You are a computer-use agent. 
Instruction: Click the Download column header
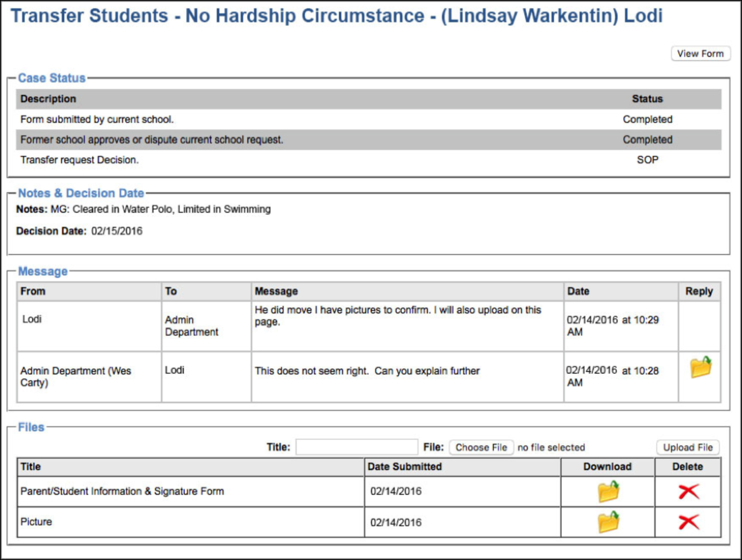(608, 467)
